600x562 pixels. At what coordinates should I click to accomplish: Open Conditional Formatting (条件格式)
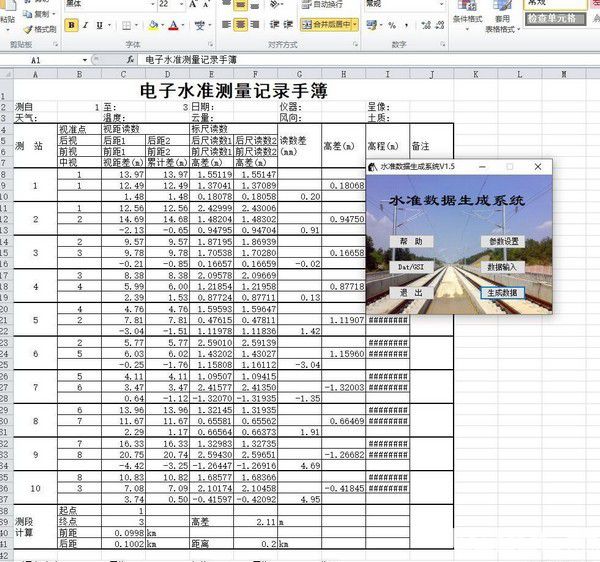point(467,15)
